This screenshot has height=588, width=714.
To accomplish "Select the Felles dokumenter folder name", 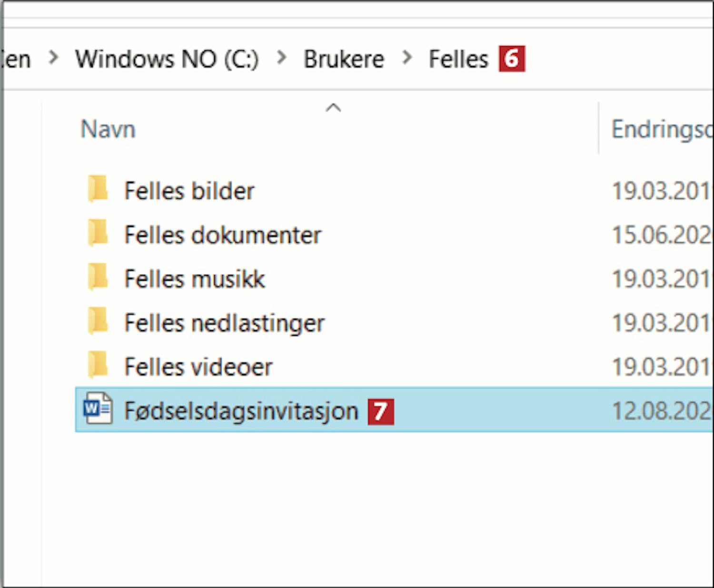I will coord(223,235).
